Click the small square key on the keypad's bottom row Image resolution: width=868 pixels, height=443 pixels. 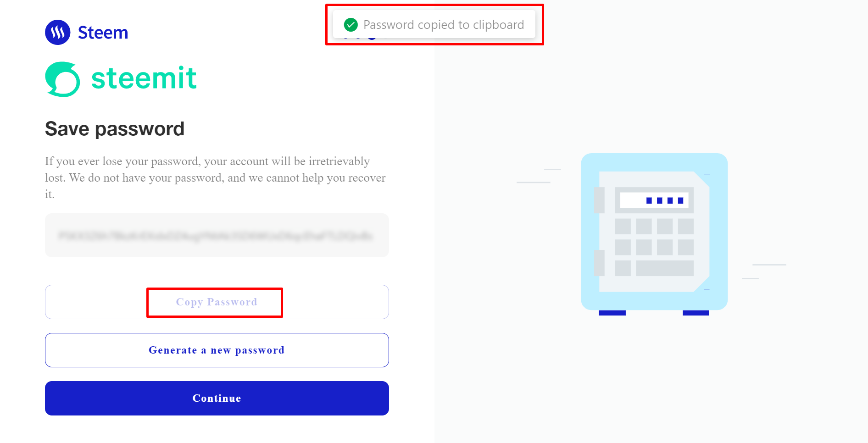623,268
